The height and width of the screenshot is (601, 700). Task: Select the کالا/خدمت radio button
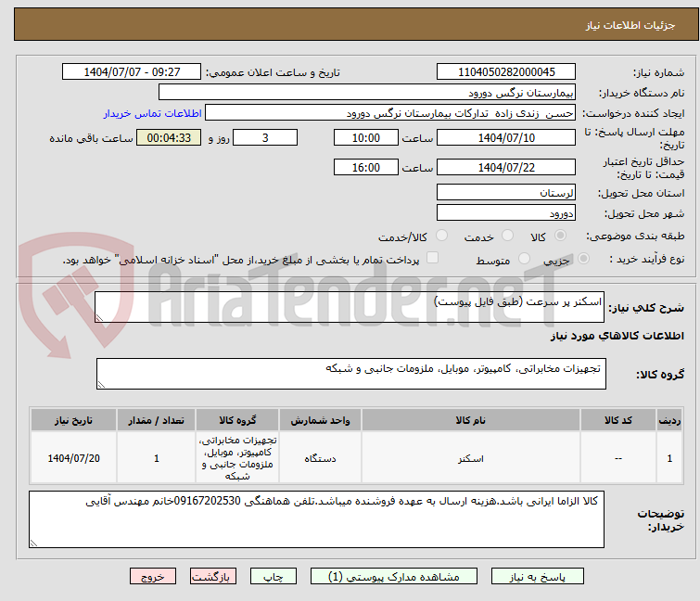[441, 236]
